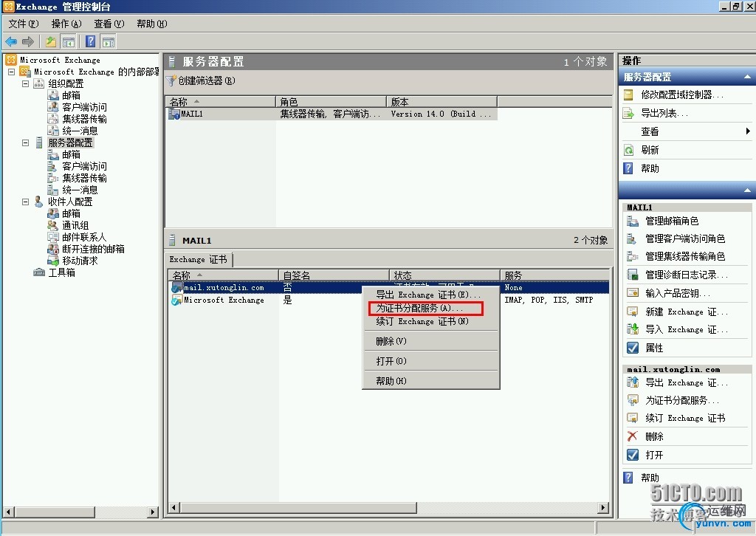This screenshot has width=756, height=536.
Task: Select 集线器传输 under 组织配置 in tree
Action: [x=84, y=119]
